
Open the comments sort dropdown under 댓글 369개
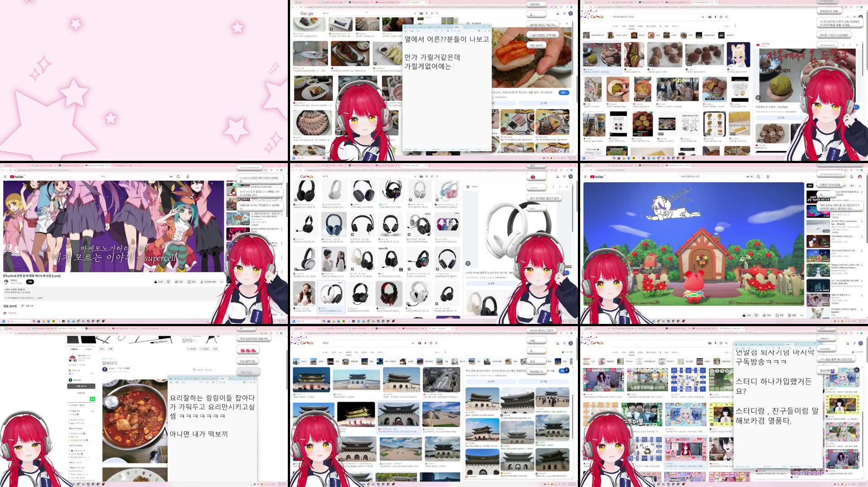click(x=28, y=306)
